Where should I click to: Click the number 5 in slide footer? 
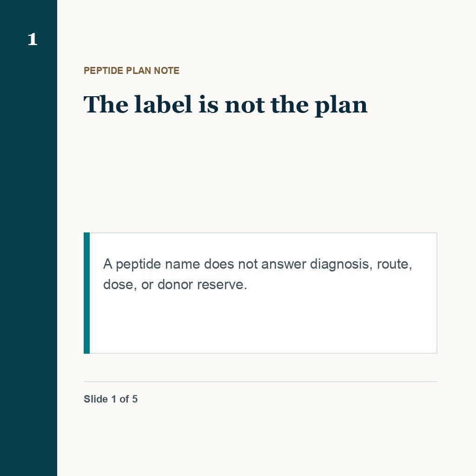click(135, 399)
